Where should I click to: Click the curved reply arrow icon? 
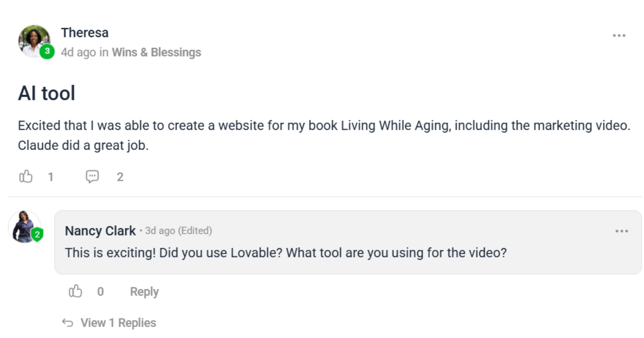tap(68, 323)
